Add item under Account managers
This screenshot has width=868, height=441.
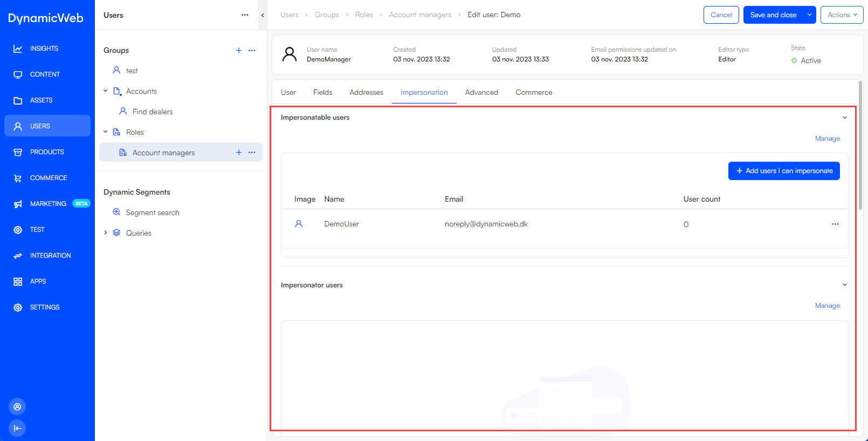pyautogui.click(x=239, y=153)
